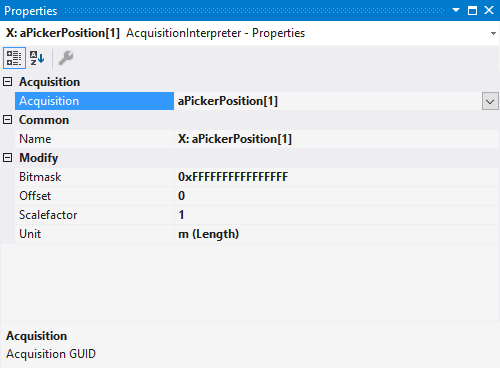This screenshot has width=500, height=368.
Task: Select the Bitmask property label
Action: pos(94,177)
